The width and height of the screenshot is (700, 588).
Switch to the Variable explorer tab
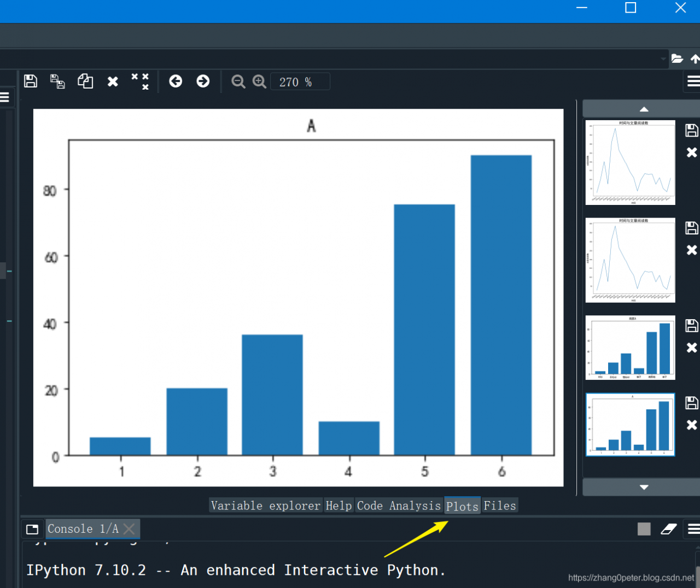click(x=265, y=505)
